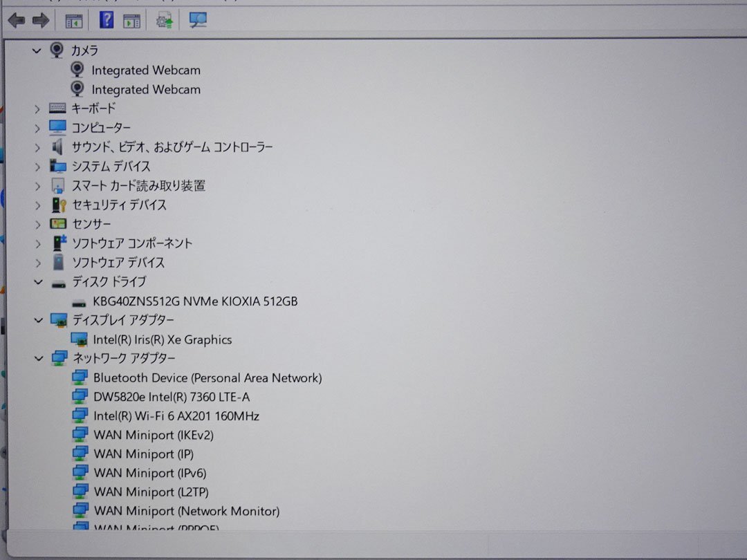Expand the スマート カード読み取り装置 category
Image resolution: width=747 pixels, height=560 pixels.
pos(37,186)
